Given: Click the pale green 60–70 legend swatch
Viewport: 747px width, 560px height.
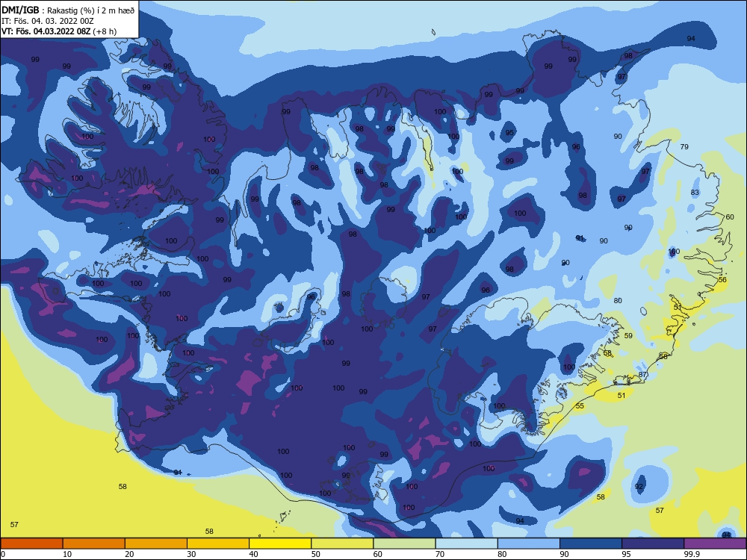Looking at the screenshot, I should click(x=404, y=544).
